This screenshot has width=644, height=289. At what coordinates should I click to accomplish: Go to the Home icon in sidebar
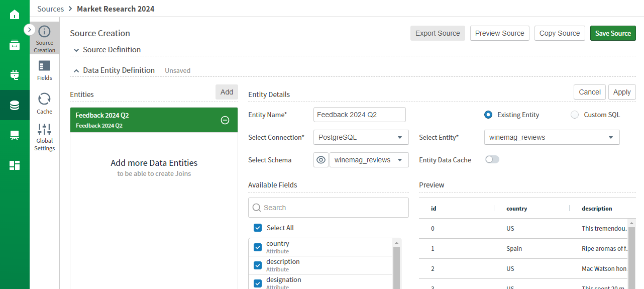[15, 14]
